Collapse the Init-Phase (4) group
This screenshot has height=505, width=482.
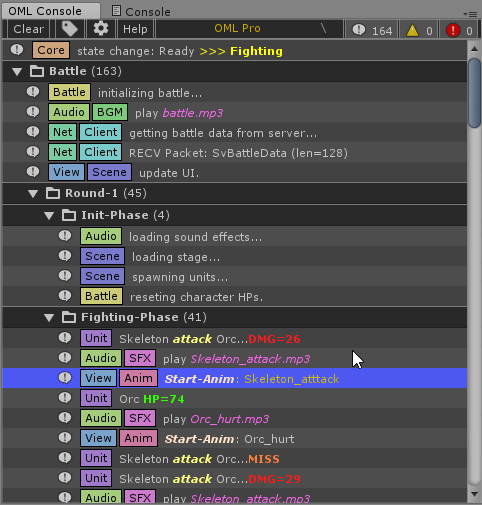pos(49,215)
